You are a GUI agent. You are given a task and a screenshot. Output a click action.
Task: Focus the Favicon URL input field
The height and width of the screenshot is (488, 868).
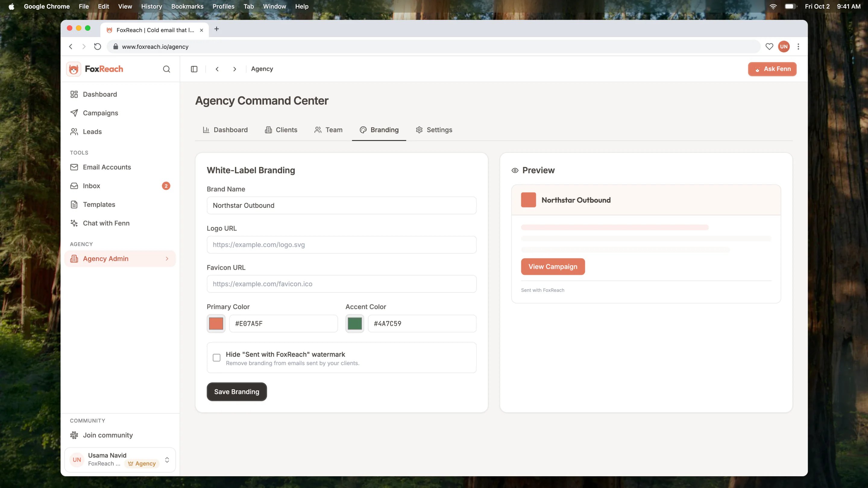(x=341, y=284)
